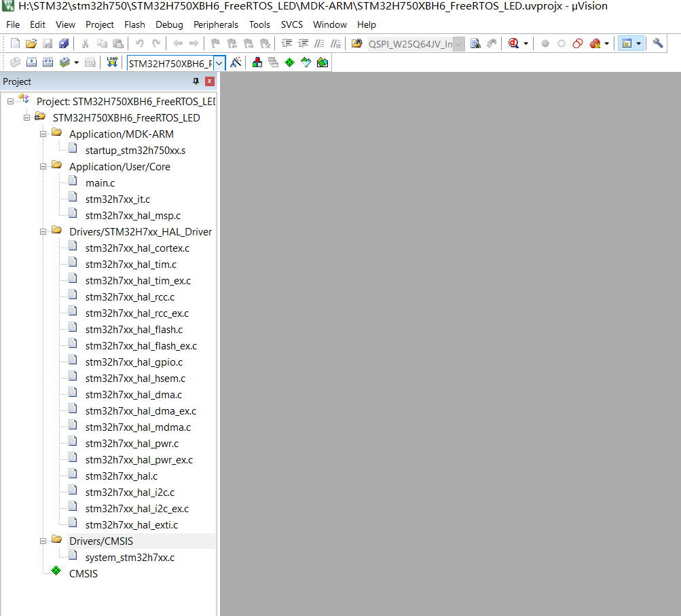This screenshot has width=681, height=616.
Task: Select stm32h7xx_hal_mdma.c file
Action: [x=138, y=427]
